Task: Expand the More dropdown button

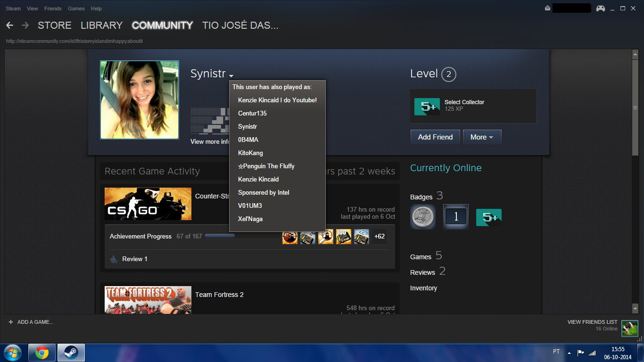Action: pyautogui.click(x=482, y=137)
